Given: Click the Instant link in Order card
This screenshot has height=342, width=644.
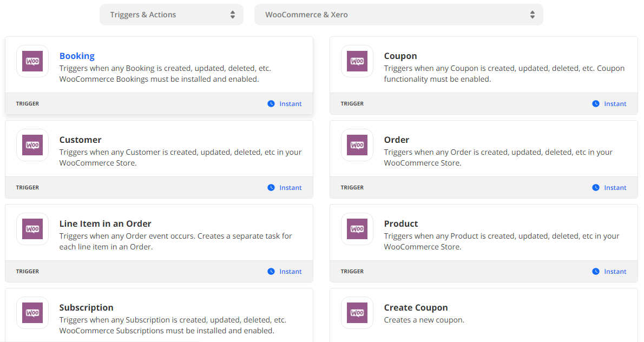Looking at the screenshot, I should pos(615,188).
